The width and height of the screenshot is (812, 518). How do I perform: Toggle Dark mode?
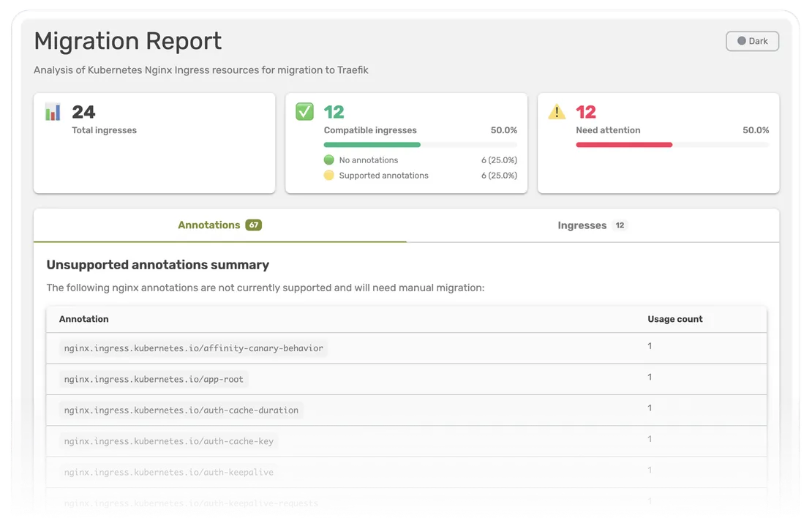tap(752, 41)
